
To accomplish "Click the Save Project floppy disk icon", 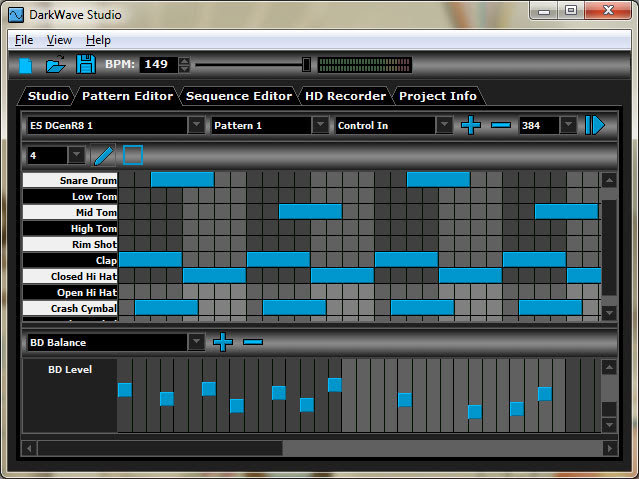I will point(86,64).
